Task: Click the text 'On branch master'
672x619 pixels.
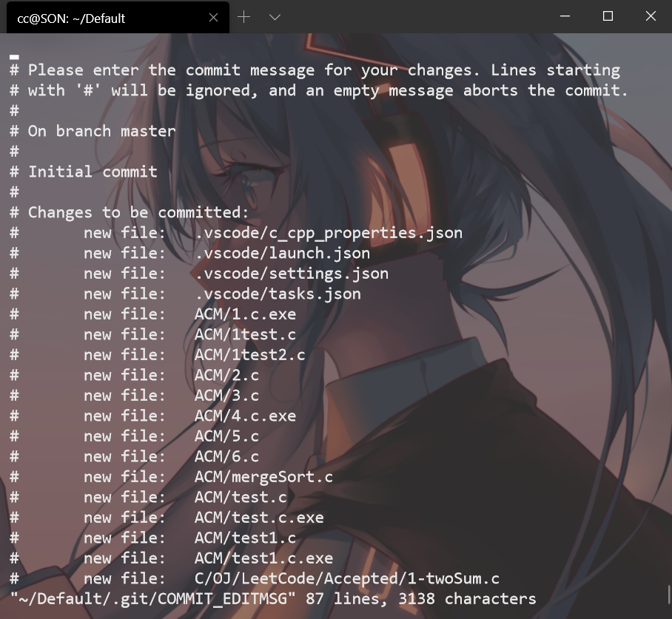Action: tap(101, 131)
